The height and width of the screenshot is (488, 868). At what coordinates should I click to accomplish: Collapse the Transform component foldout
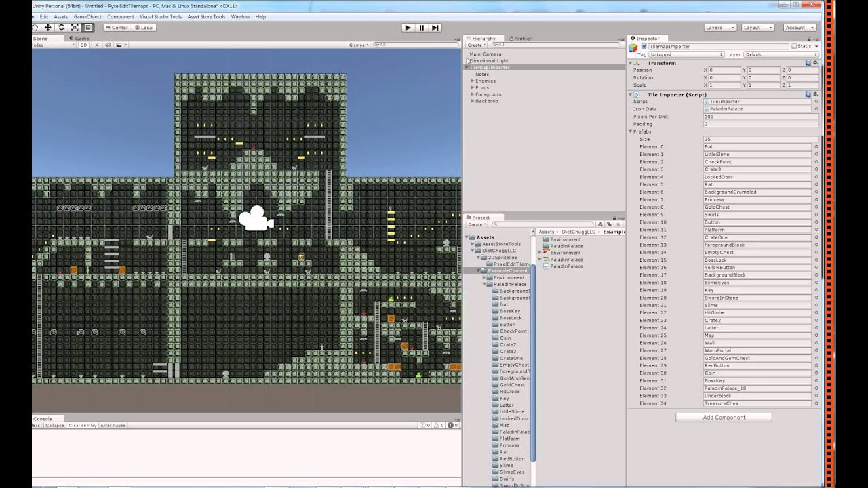click(x=631, y=63)
